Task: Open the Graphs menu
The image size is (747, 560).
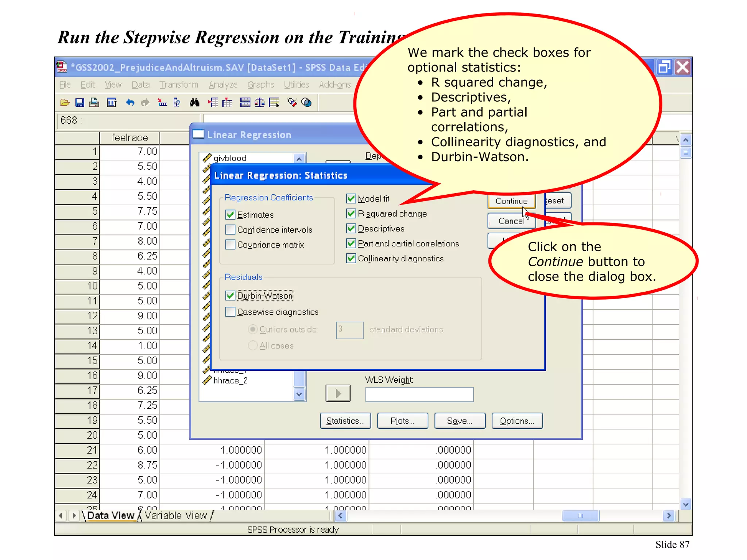Action: tap(260, 85)
